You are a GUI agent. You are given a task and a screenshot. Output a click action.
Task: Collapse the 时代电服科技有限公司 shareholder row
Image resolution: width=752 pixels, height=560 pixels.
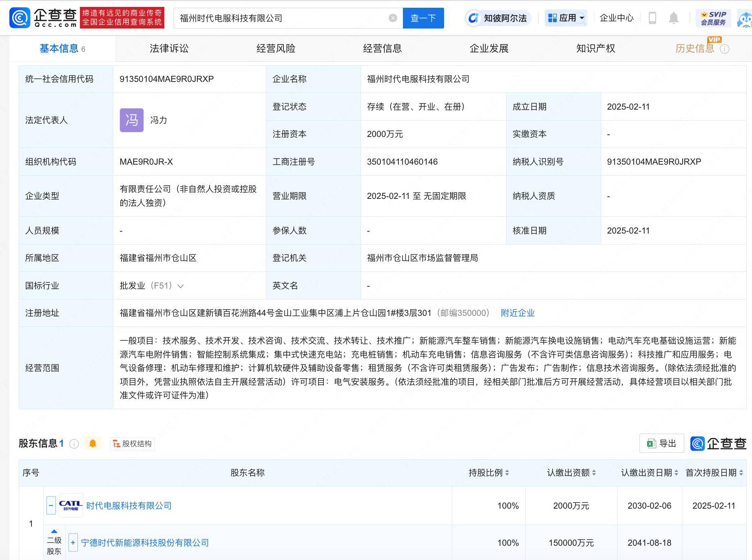tap(51, 505)
